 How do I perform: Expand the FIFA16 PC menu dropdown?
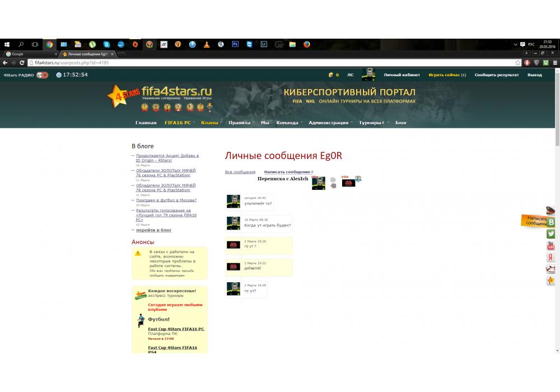click(179, 123)
